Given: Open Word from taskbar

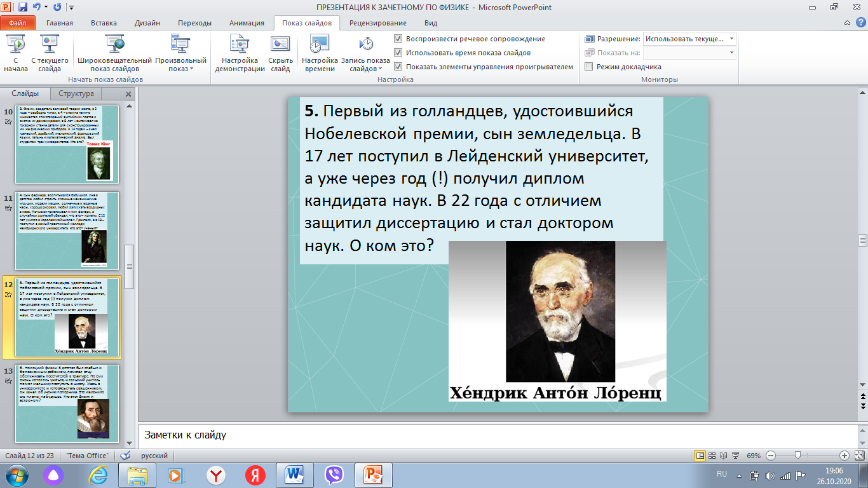Looking at the screenshot, I should (294, 475).
